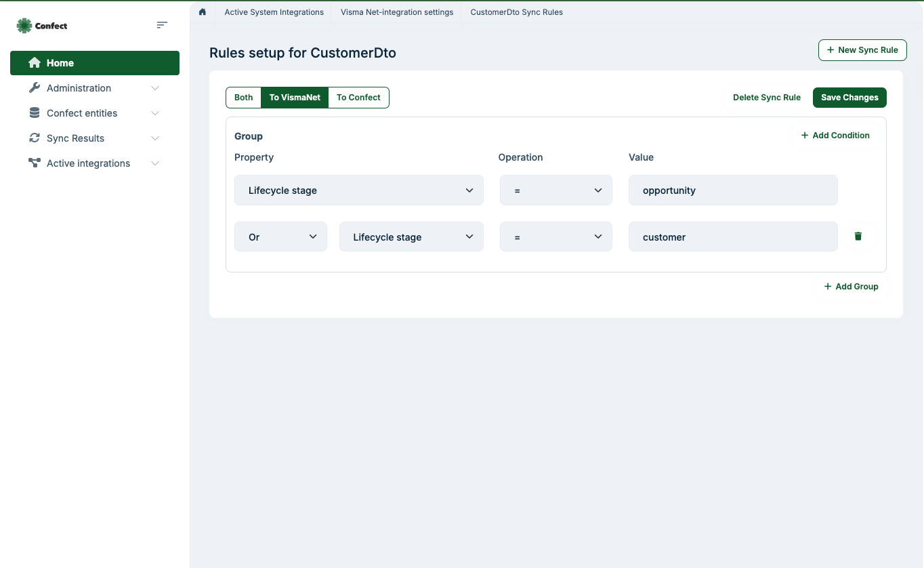The image size is (924, 568).
Task: Open Active integrations menu item
Action: 95,163
